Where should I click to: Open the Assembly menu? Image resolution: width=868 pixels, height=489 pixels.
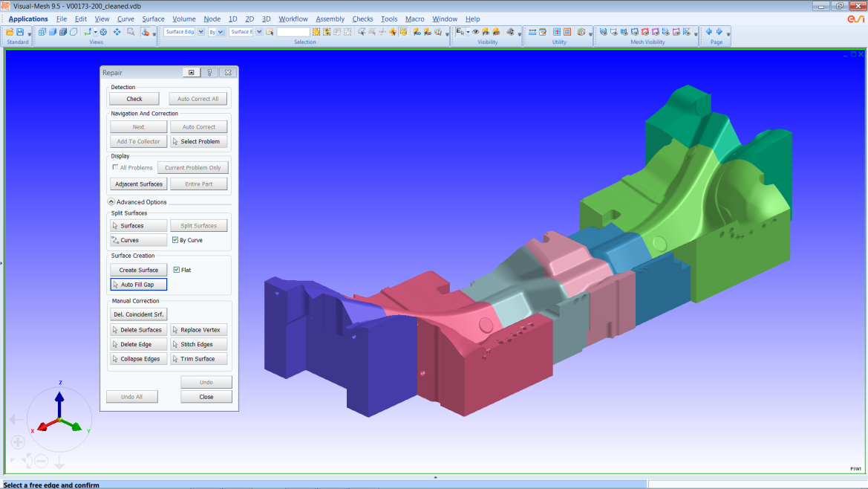tap(330, 19)
